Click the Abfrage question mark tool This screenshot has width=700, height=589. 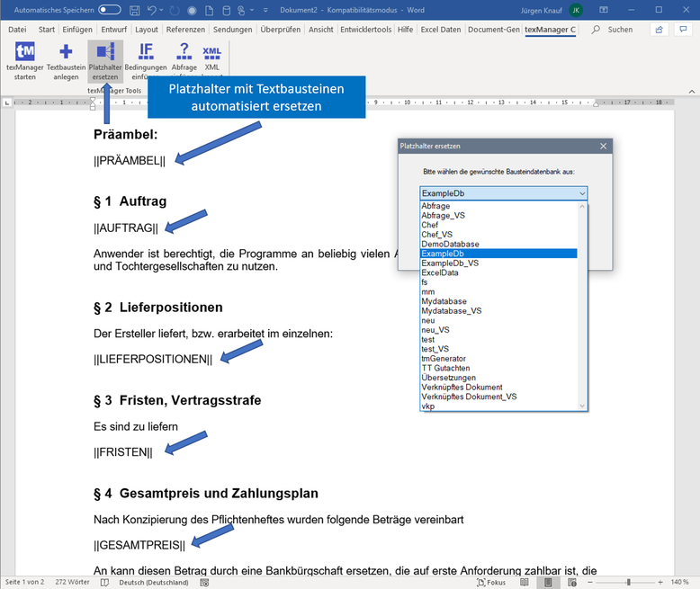click(x=184, y=51)
